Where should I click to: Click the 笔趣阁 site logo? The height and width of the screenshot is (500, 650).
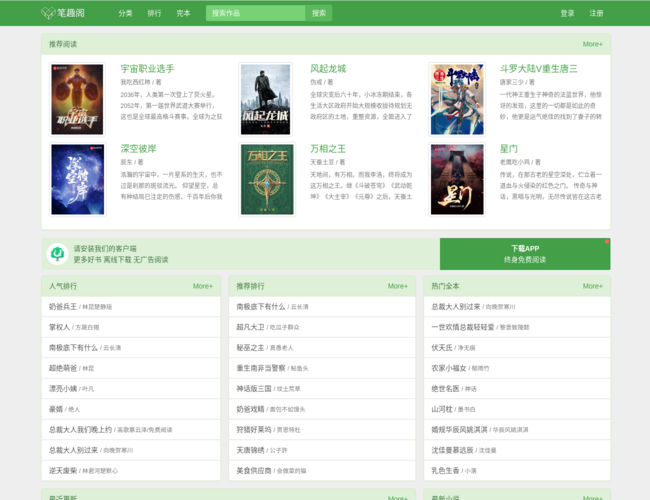(61, 13)
